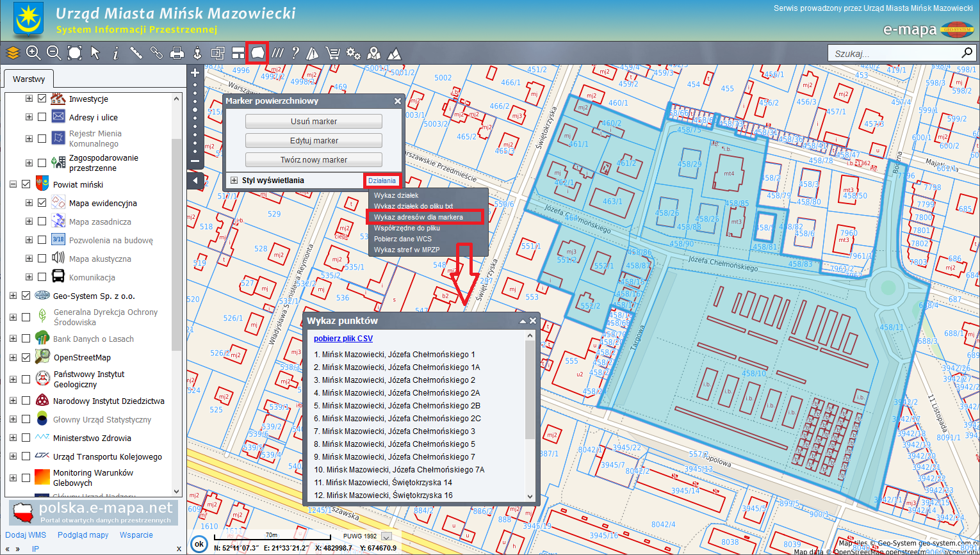
Task: Click the map zoom level slider
Action: (x=195, y=117)
